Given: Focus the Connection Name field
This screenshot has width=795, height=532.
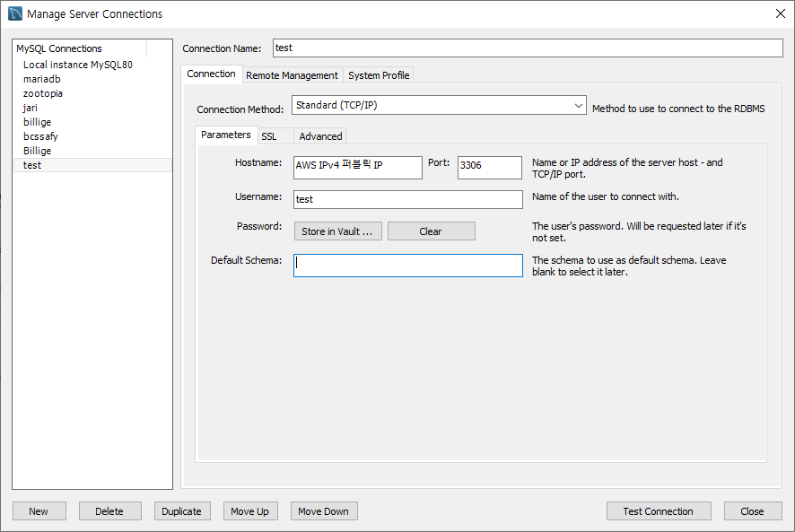Looking at the screenshot, I should pyautogui.click(x=528, y=48).
